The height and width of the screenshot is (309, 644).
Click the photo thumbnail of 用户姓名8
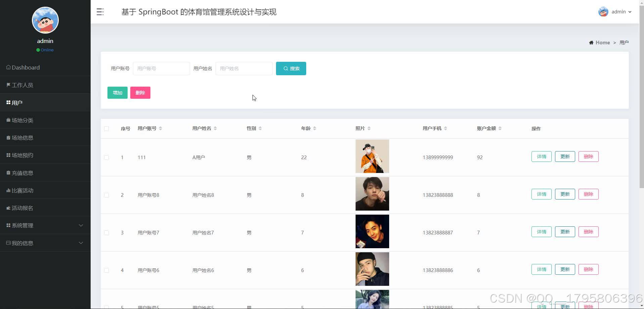click(x=372, y=194)
